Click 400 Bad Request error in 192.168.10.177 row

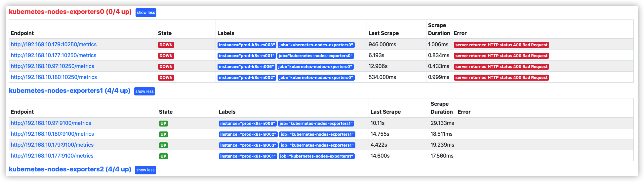(501, 56)
